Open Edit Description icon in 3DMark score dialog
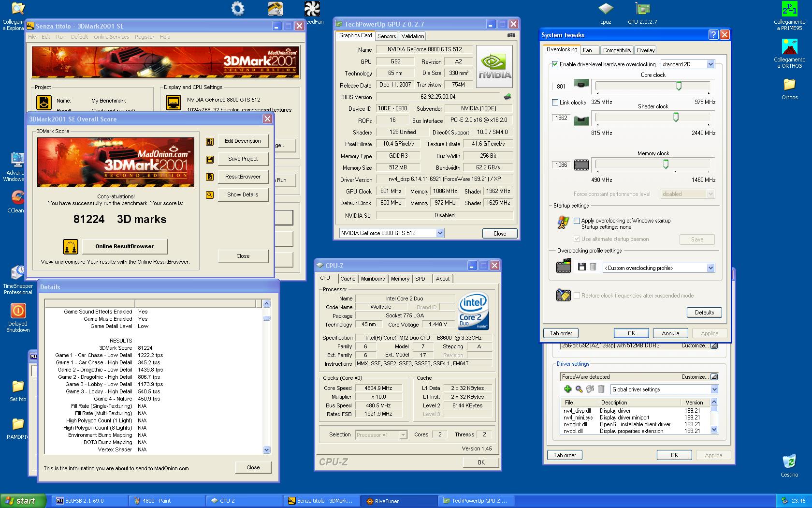The height and width of the screenshot is (508, 812). tap(210, 141)
